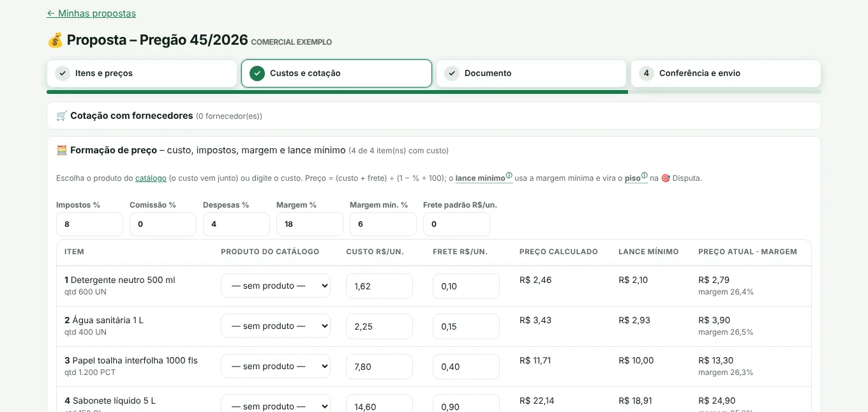Click the progress bar under the steps

pos(434,92)
